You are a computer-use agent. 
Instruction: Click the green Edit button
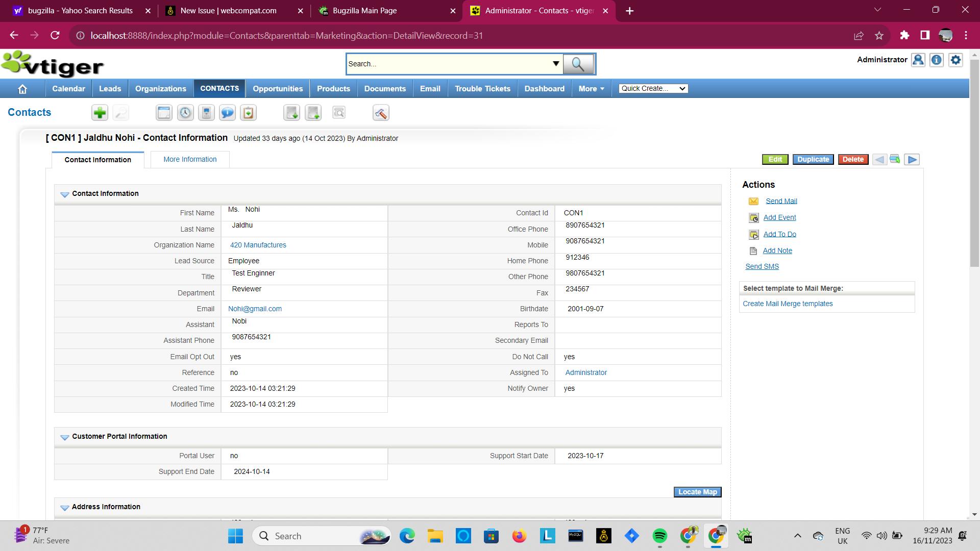click(x=775, y=160)
